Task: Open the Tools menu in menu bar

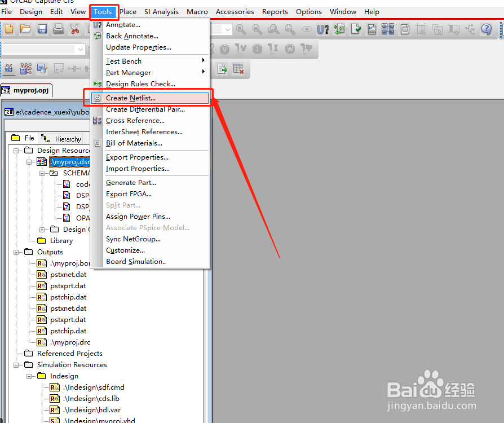Action: pyautogui.click(x=103, y=12)
